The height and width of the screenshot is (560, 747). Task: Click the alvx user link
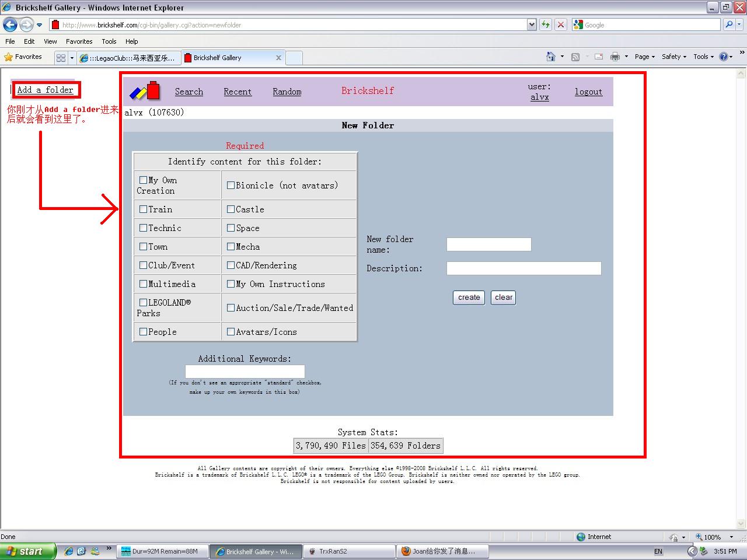point(540,97)
